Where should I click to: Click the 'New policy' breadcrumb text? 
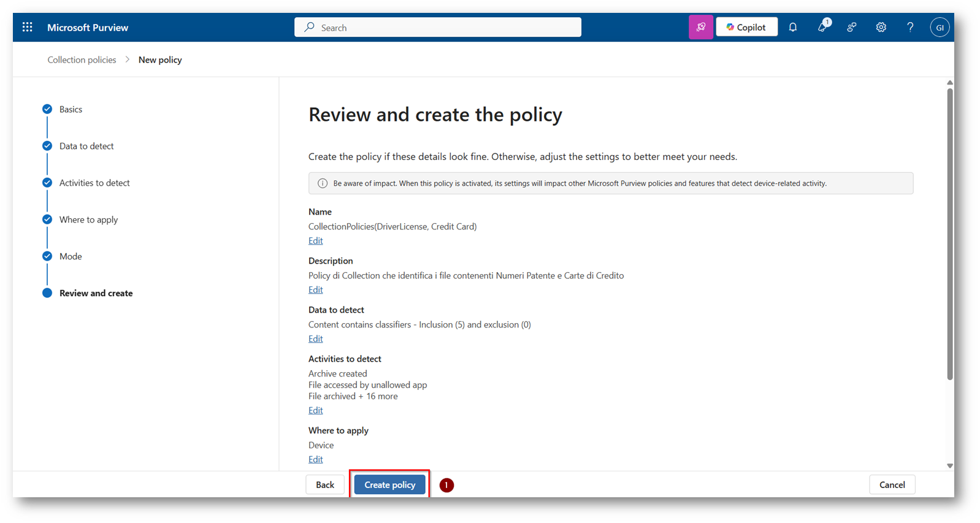tap(160, 59)
